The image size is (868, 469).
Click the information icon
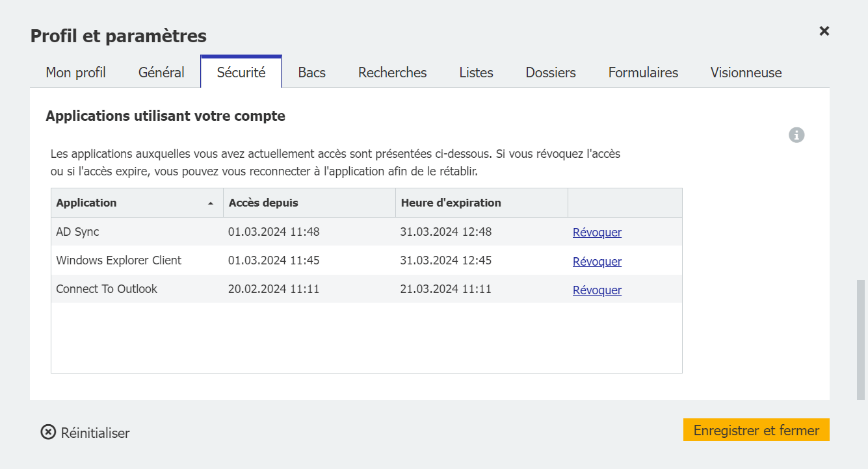(x=796, y=134)
